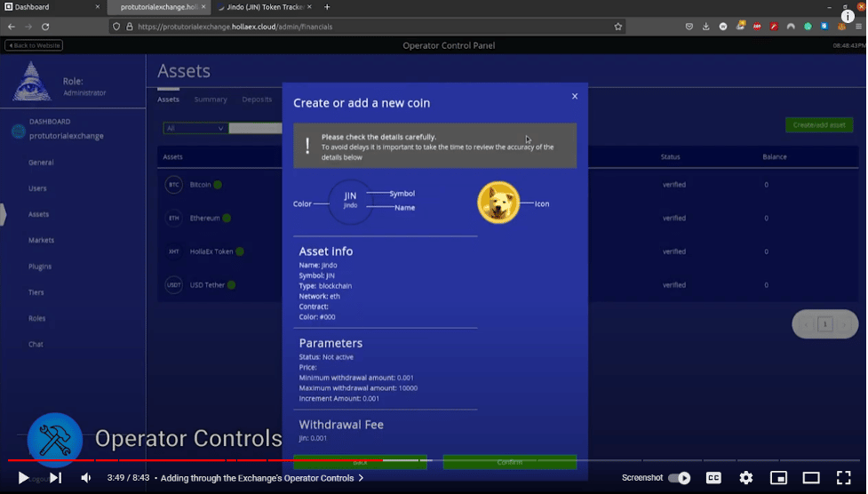Open Assets in the sidebar
This screenshot has width=868, height=494.
(39, 214)
